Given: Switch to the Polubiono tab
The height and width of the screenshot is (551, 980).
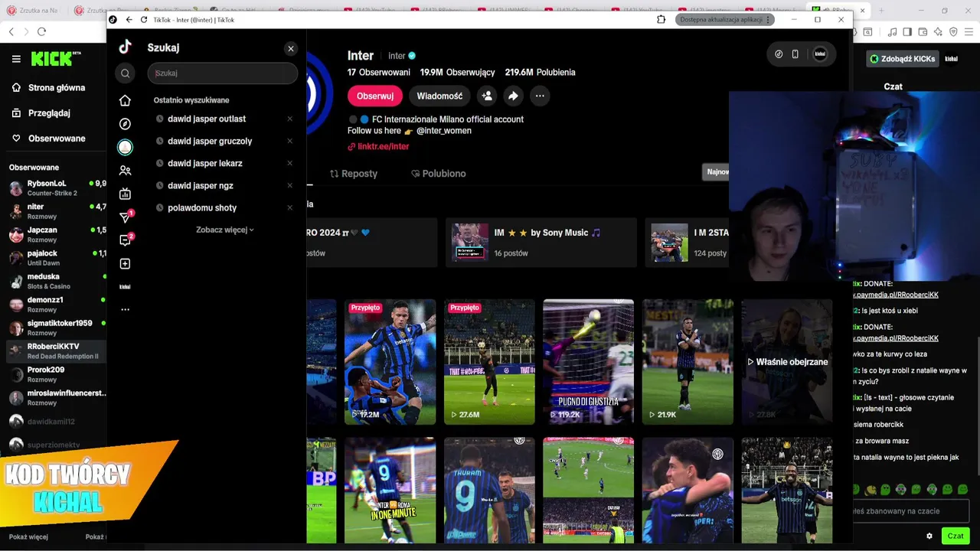Looking at the screenshot, I should tap(439, 174).
